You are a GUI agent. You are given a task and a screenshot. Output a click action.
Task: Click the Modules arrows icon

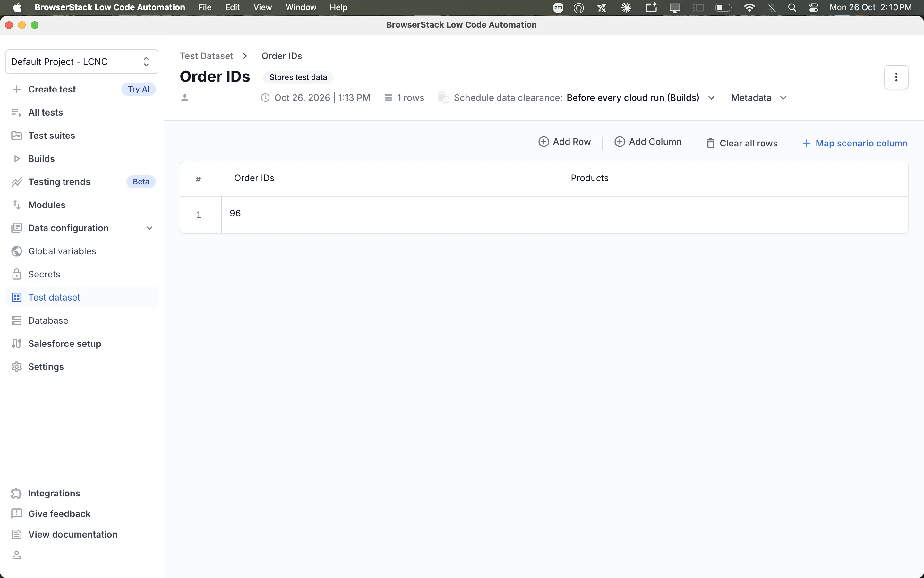click(16, 205)
